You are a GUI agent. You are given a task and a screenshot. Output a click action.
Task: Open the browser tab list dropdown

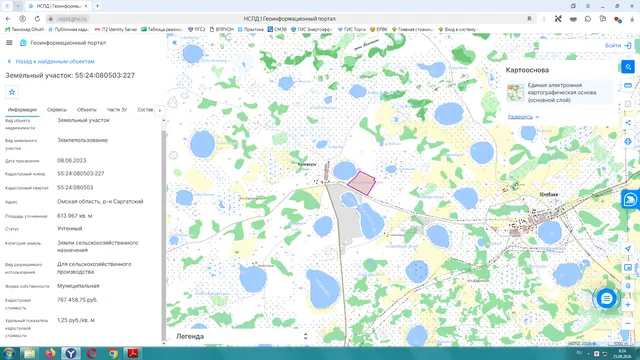18,6
